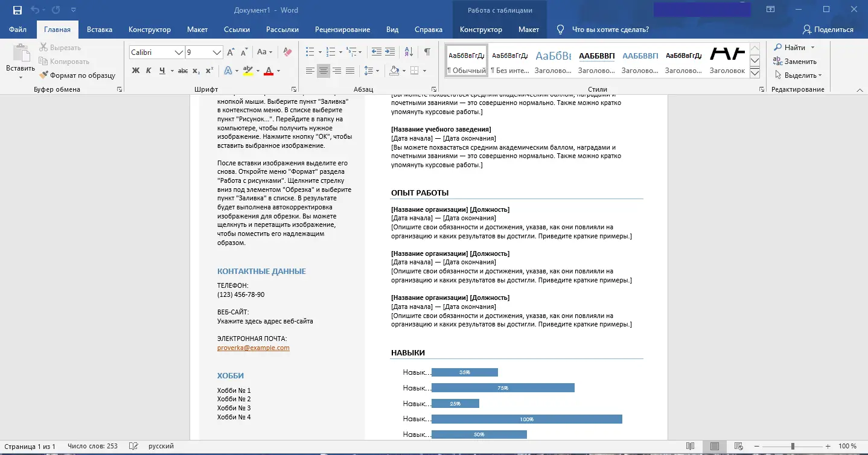
Task: Toggle show paragraph marks (¶)
Action: [x=427, y=52]
